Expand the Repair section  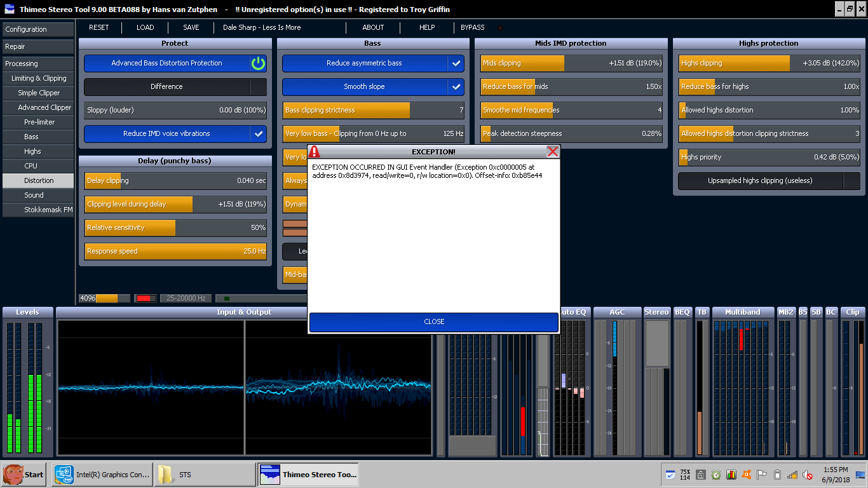(38, 46)
